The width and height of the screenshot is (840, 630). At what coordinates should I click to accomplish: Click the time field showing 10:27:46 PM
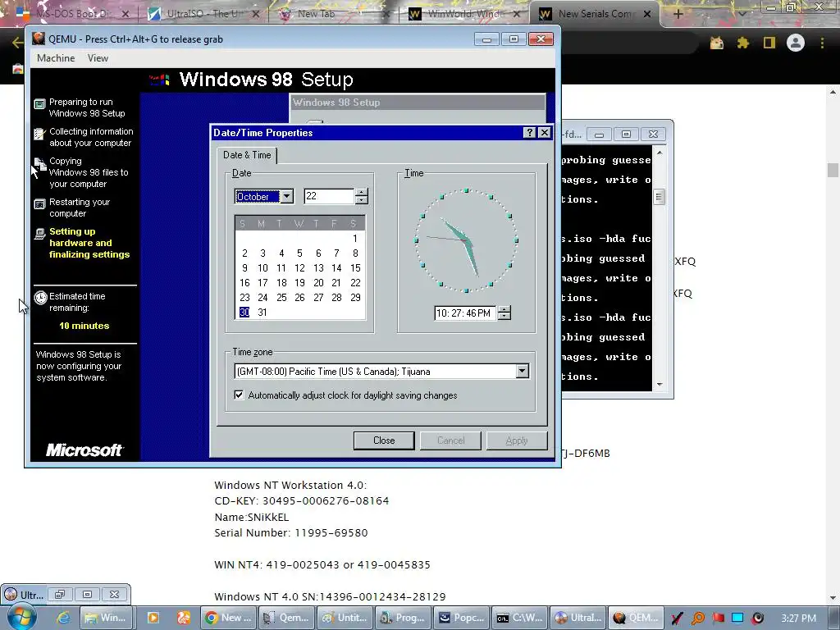click(x=465, y=313)
